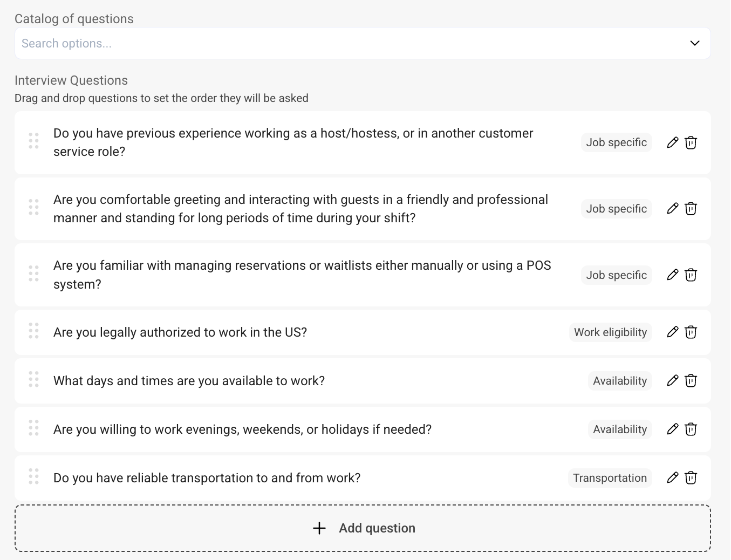The image size is (731, 560).
Task: Grab drag handle for the transportation question
Action: pos(33,476)
